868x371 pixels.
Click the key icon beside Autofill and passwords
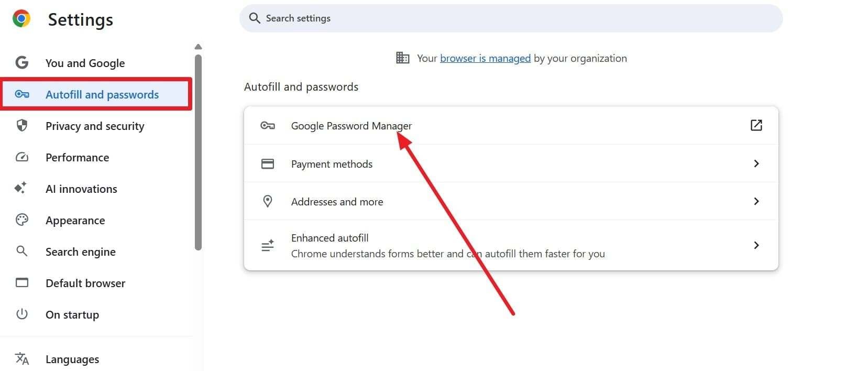click(22, 94)
